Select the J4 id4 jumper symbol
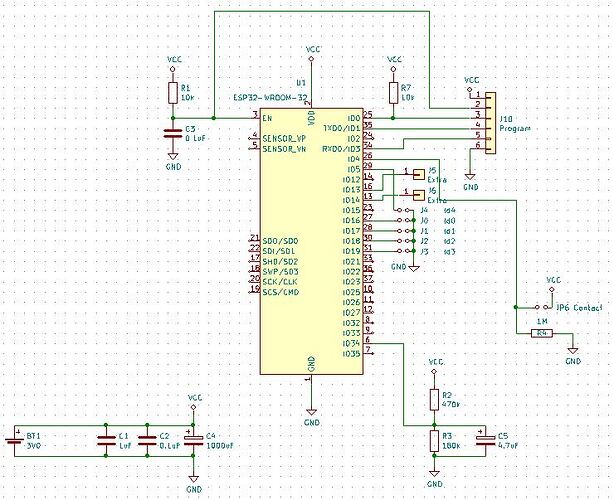Screen dimensions: 613x500 pyautogui.click(x=404, y=210)
